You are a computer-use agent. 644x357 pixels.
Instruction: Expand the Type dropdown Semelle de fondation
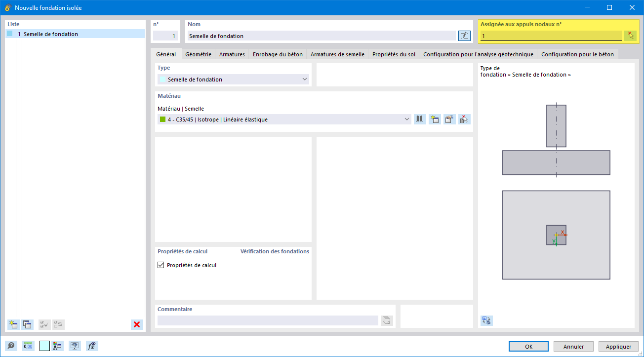pos(233,79)
